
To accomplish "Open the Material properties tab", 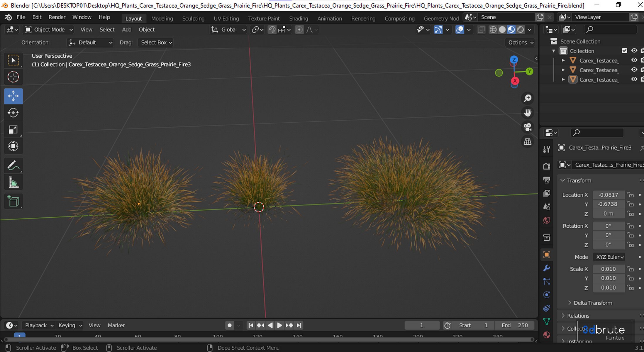I will click(547, 335).
